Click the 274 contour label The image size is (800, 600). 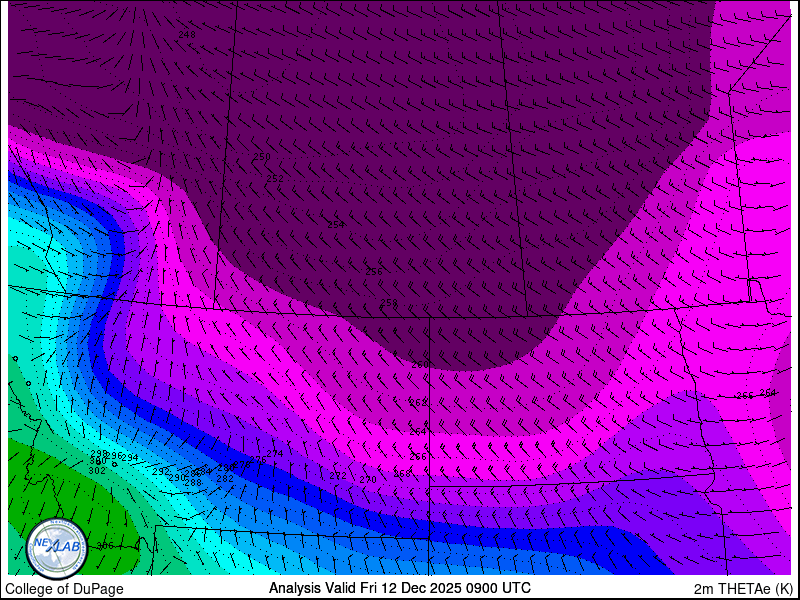(274, 454)
